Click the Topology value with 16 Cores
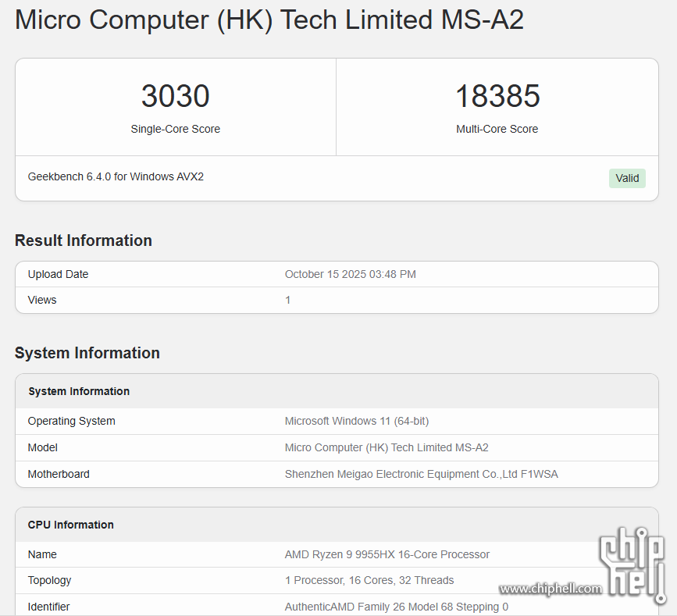 (x=369, y=580)
